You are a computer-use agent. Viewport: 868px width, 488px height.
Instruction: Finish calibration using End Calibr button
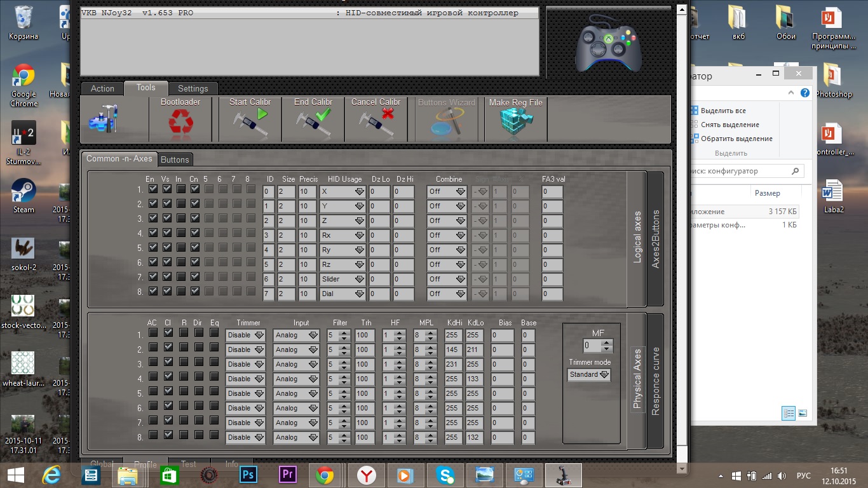coord(313,119)
